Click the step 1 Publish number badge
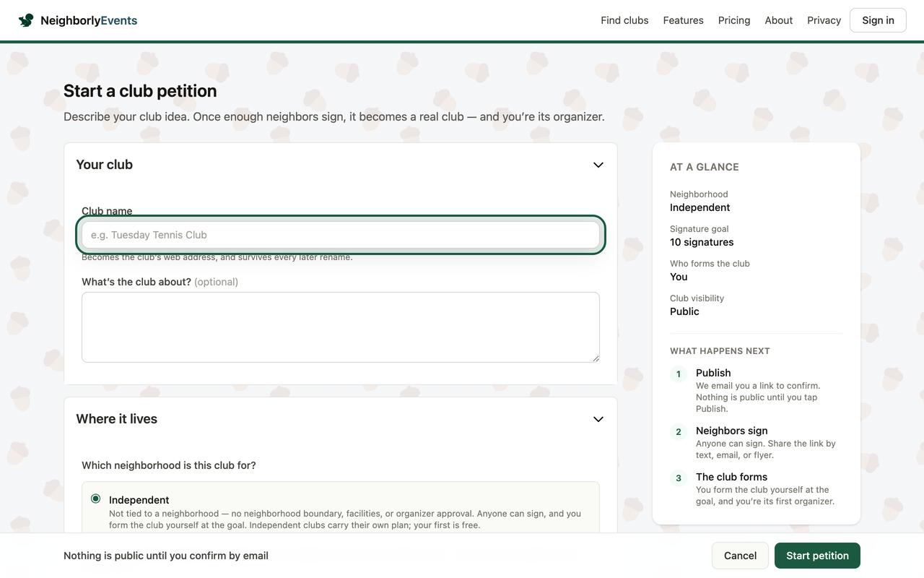Image resolution: width=924 pixels, height=578 pixels. coord(679,374)
